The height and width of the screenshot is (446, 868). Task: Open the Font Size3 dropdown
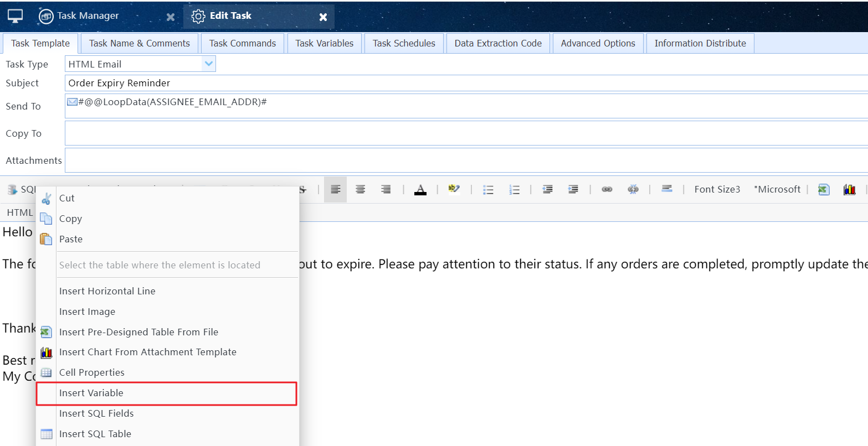pos(717,189)
